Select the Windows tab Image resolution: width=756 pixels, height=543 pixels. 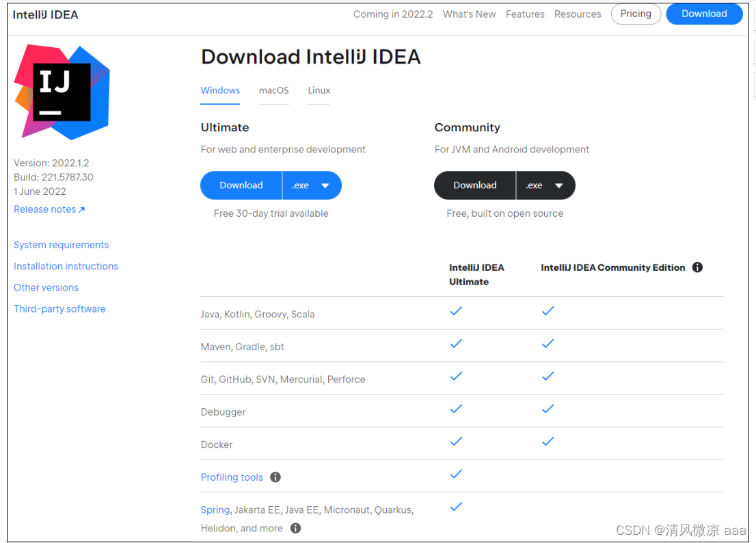tap(220, 90)
